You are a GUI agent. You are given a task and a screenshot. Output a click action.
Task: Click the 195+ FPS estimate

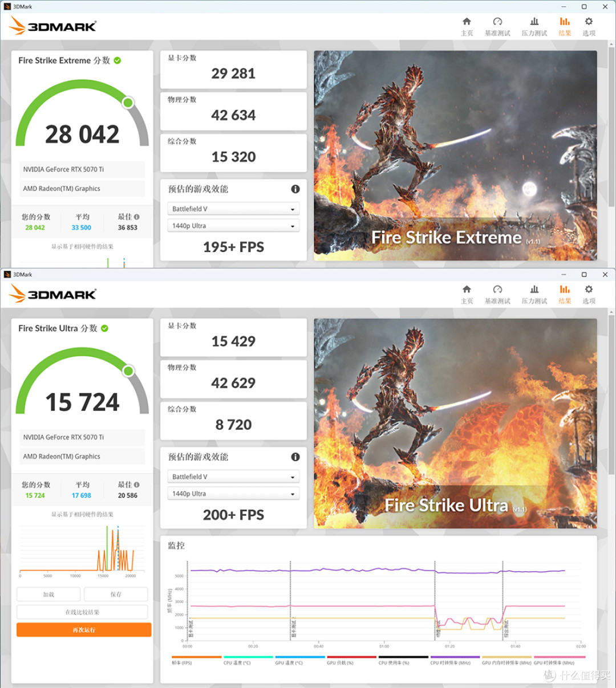point(233,247)
